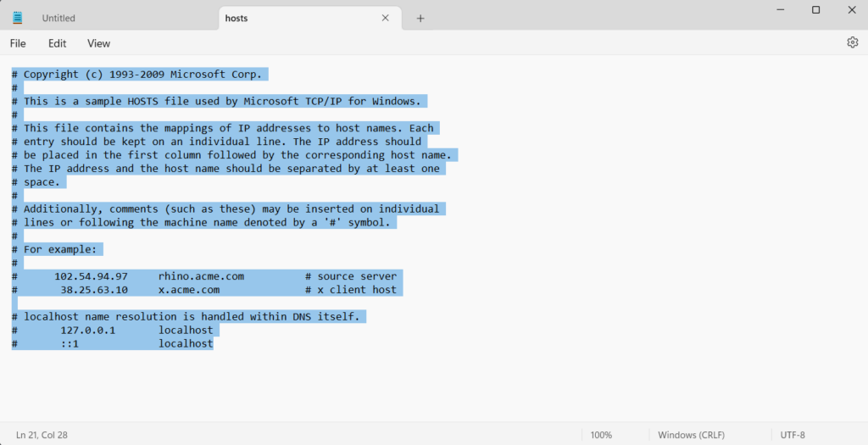Close the Notepad window

pyautogui.click(x=852, y=9)
